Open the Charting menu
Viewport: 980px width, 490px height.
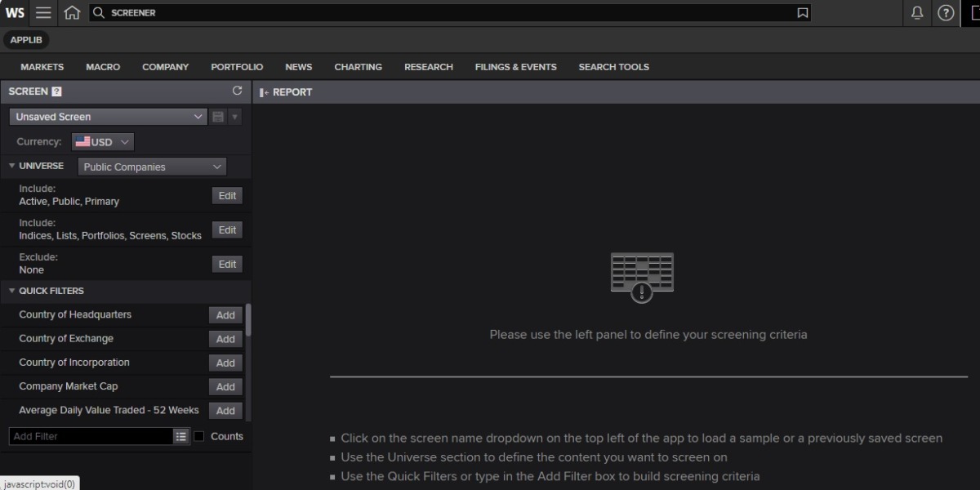pyautogui.click(x=358, y=67)
